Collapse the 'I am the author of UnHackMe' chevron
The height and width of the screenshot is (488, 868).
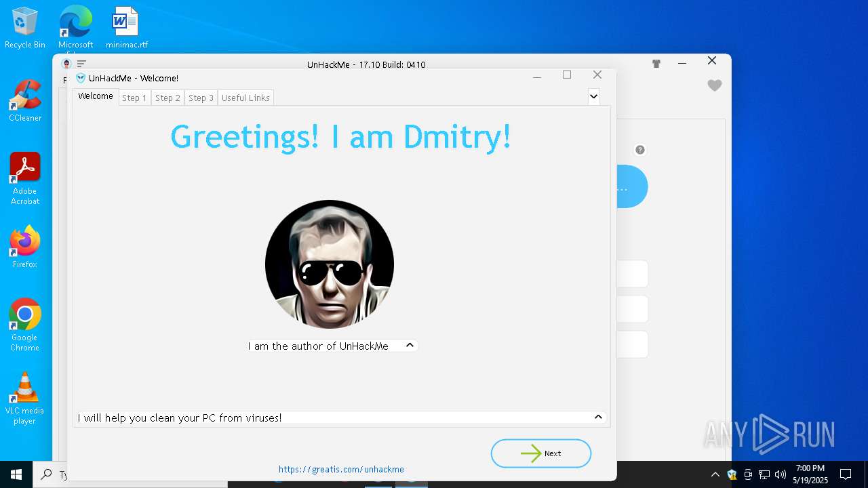pyautogui.click(x=410, y=346)
